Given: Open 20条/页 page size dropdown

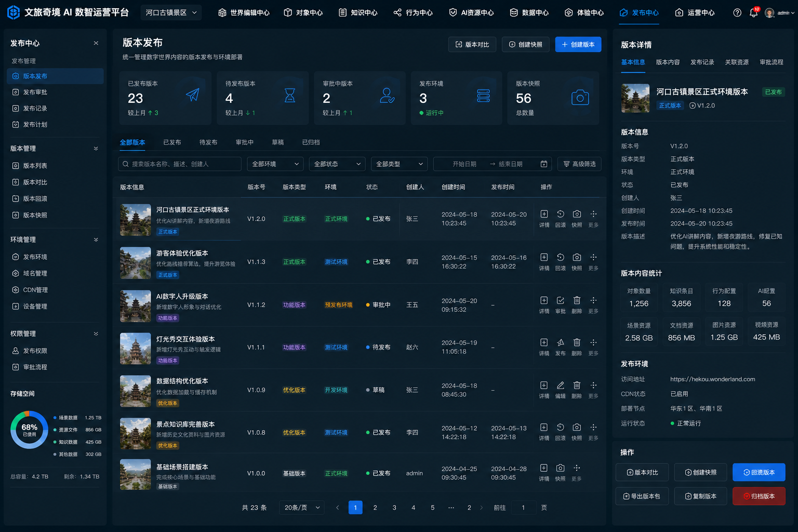Looking at the screenshot, I should point(302,508).
